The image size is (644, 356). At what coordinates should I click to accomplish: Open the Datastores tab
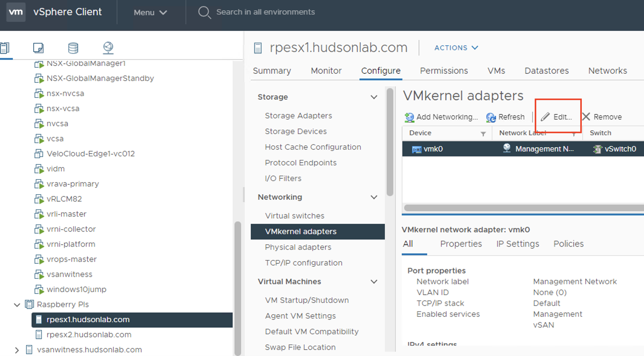[546, 71]
